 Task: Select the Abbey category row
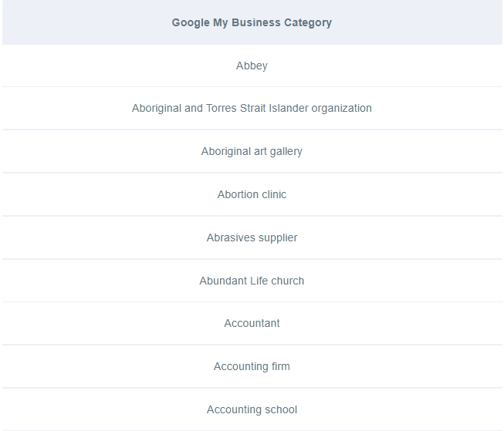click(x=252, y=66)
